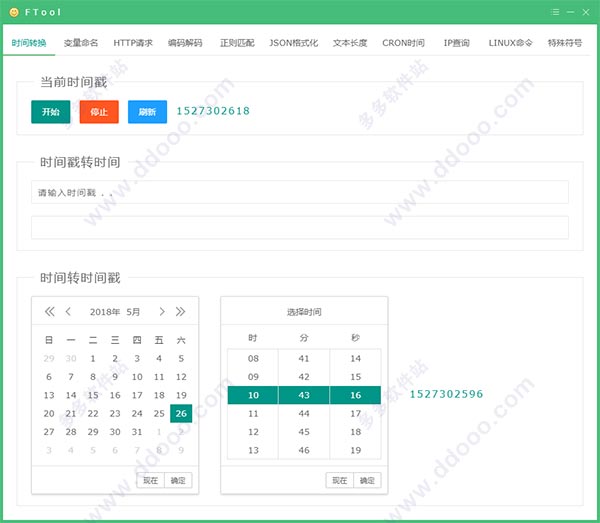Go to previous year in calendar
The image size is (600, 523).
coord(50,311)
